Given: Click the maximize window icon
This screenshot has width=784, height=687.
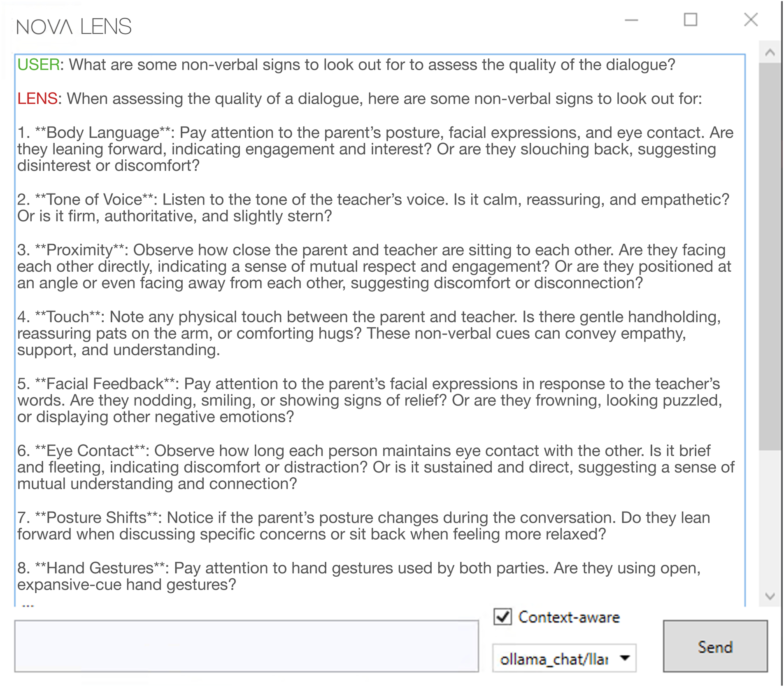Looking at the screenshot, I should [x=691, y=19].
